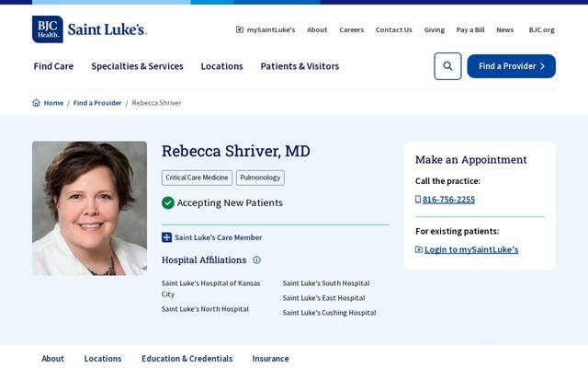Click Saint Luke's North Hospital

click(205, 309)
